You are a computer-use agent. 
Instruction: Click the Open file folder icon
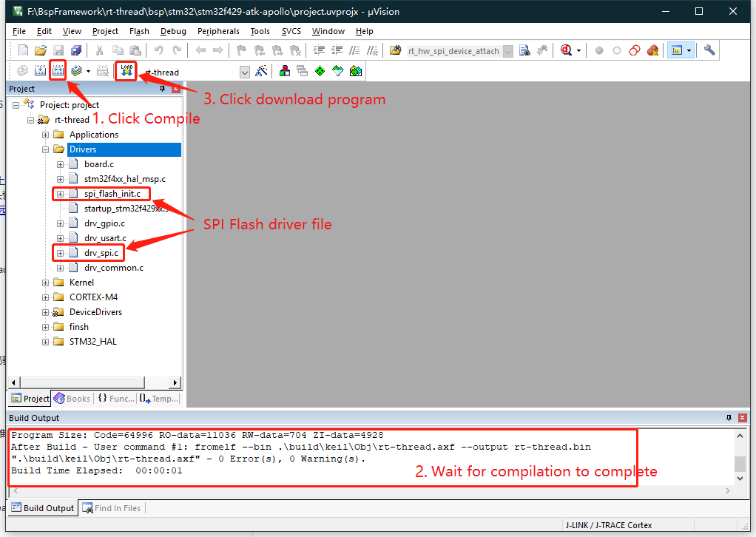[41, 50]
